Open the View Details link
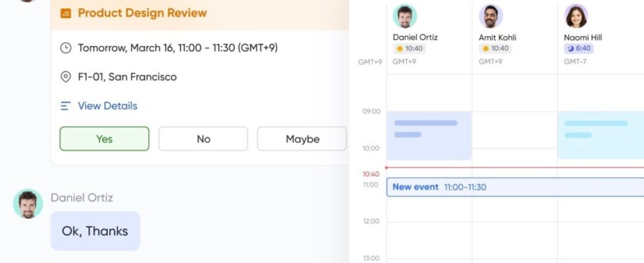This screenshot has width=644, height=263. click(x=107, y=106)
